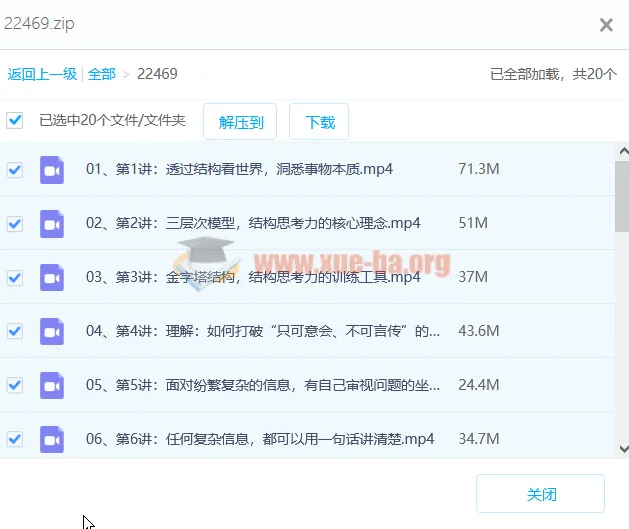Screen dimensions: 629x529
Task: Click the 已全部加载，共20个 status text
Action: pos(554,74)
